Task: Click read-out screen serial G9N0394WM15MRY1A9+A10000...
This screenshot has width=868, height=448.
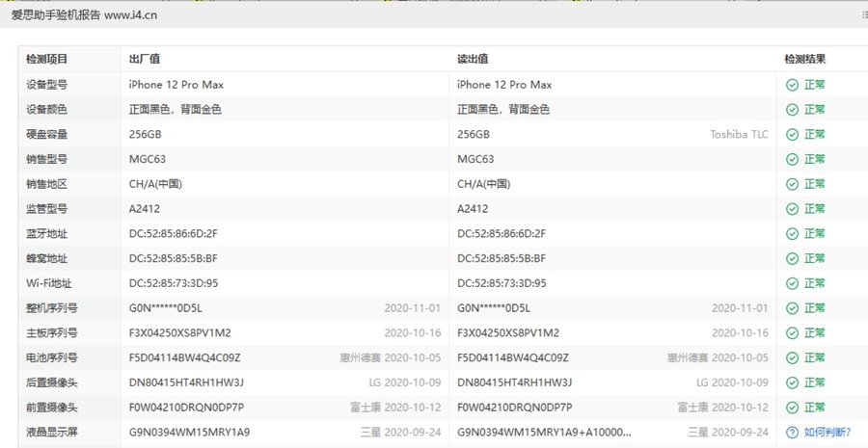Action: 544,432
